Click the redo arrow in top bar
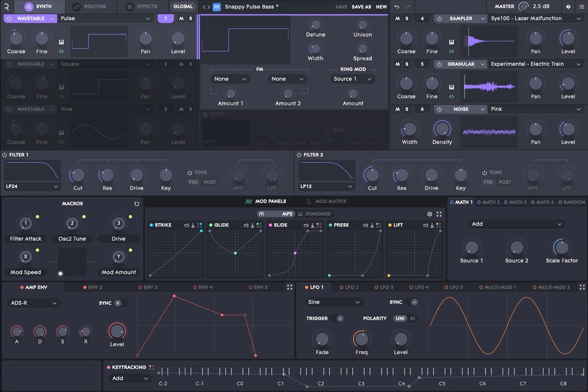Viewport: 588px width, 392px height. (409, 6)
